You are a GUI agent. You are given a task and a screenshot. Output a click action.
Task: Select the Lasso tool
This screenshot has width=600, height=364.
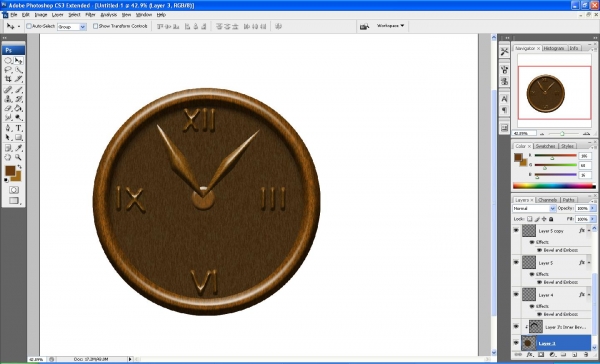(x=8, y=70)
